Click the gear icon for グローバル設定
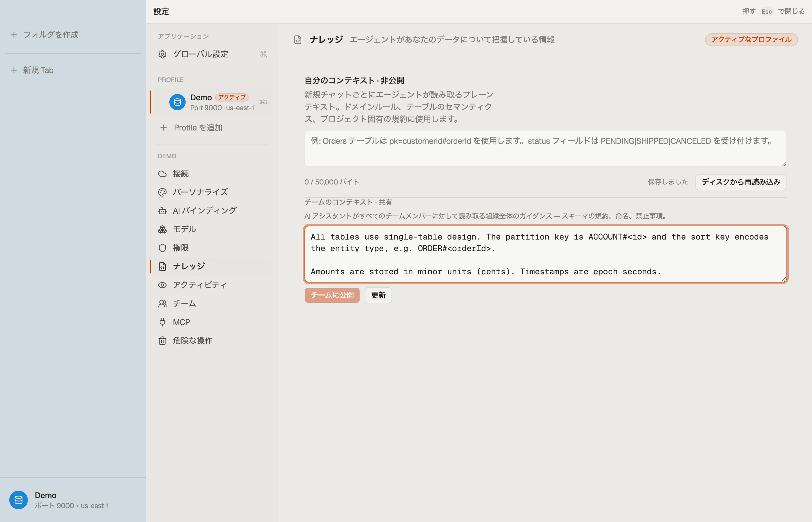Image resolution: width=812 pixels, height=522 pixels. 162,54
